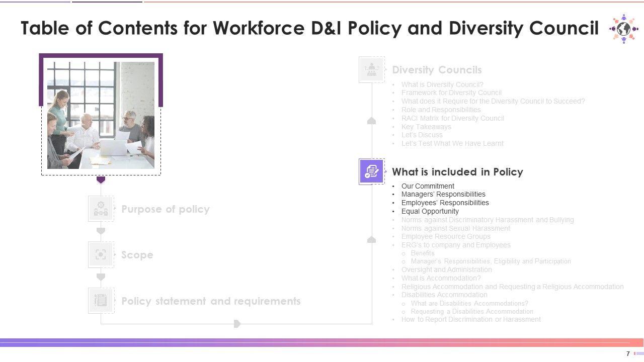
Task: Select the 'Managers' Responsibilities' bullet
Action: [443, 194]
